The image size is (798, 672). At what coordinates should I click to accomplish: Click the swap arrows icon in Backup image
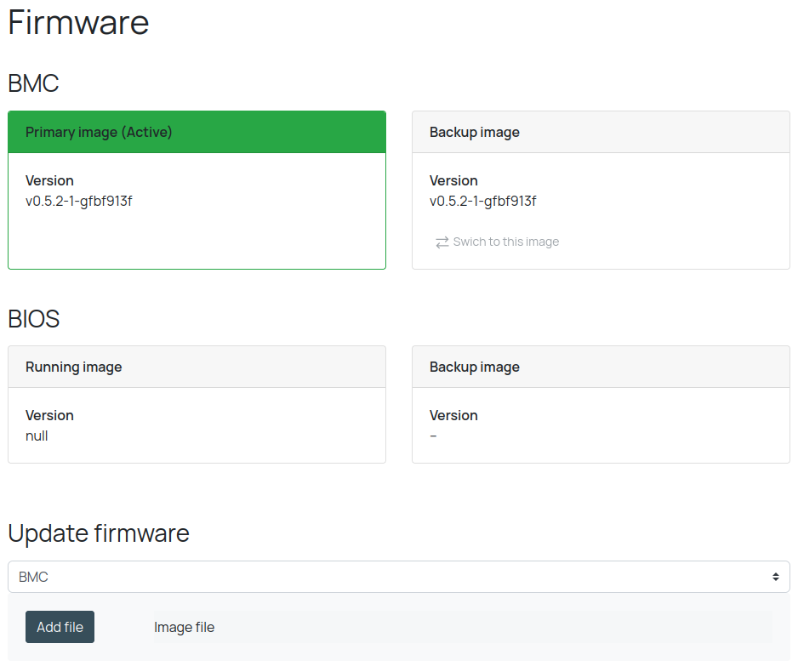(x=442, y=242)
